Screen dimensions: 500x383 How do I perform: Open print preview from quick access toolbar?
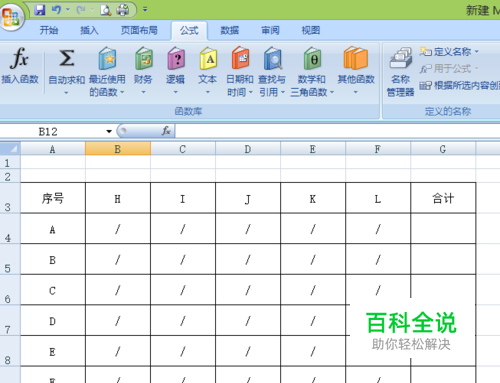coord(106,10)
